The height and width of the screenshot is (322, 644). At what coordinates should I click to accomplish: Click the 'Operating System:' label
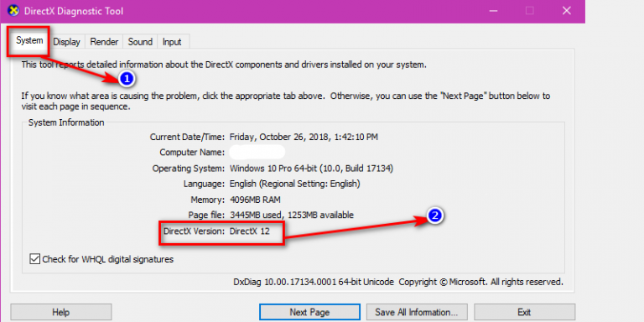[189, 169]
